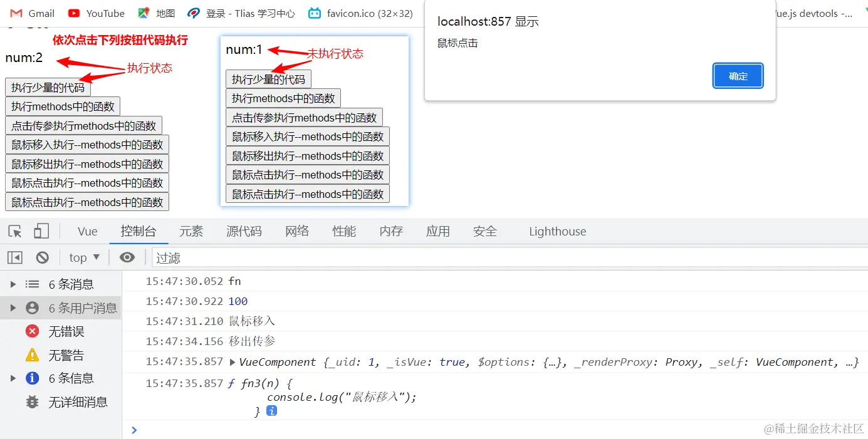The width and height of the screenshot is (868, 439).
Task: Click the timestamp 15:47:30.052
Action: 184,281
